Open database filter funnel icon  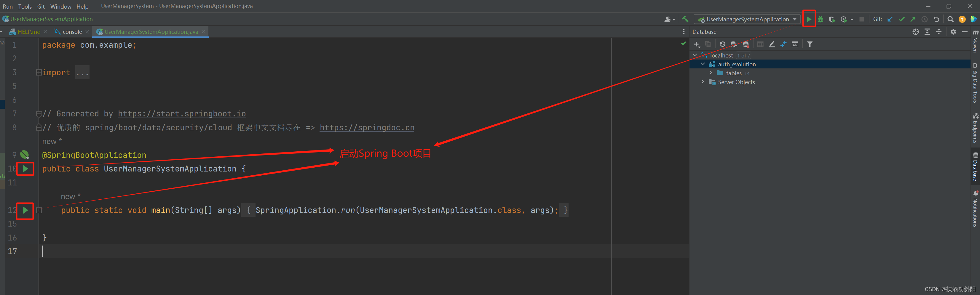[x=810, y=44]
